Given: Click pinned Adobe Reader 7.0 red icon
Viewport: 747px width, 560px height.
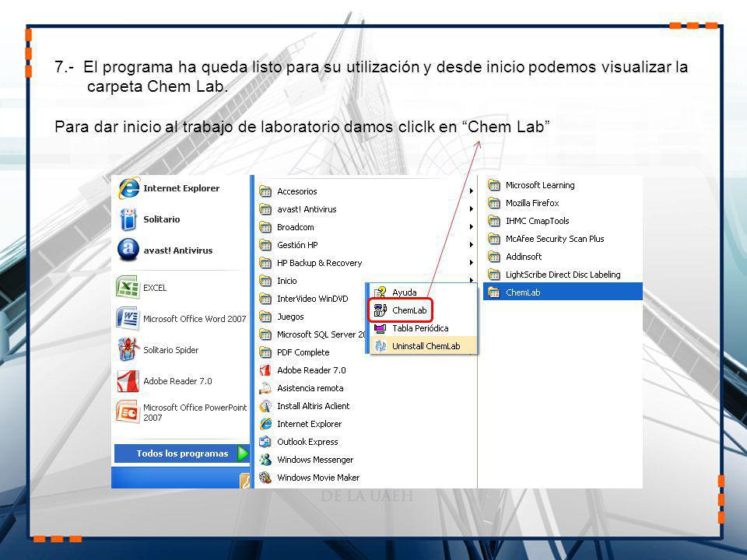Looking at the screenshot, I should [128, 381].
